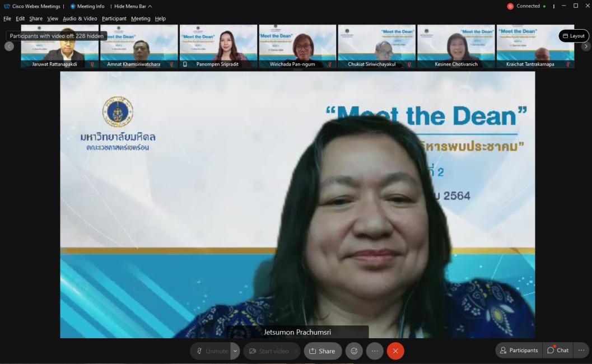Image resolution: width=592 pixels, height=364 pixels.
Task: Click muted mic icon for Chukiat Siriwichayakul
Action: click(x=409, y=64)
